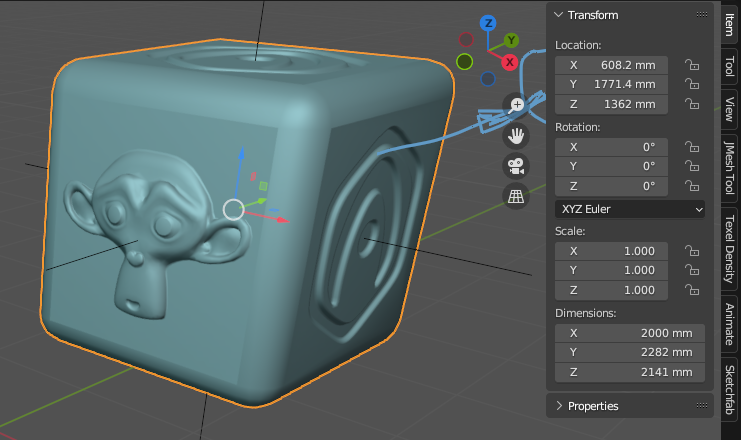Screen dimensions: 741x440
Task: Click the Location Y field 1771.4 mm
Action: pyautogui.click(x=611, y=84)
